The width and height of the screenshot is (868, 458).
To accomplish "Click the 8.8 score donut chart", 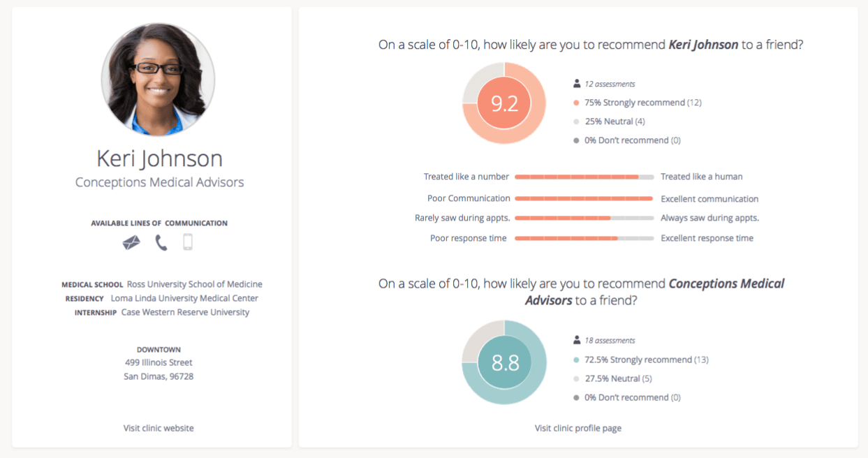I will point(504,362).
